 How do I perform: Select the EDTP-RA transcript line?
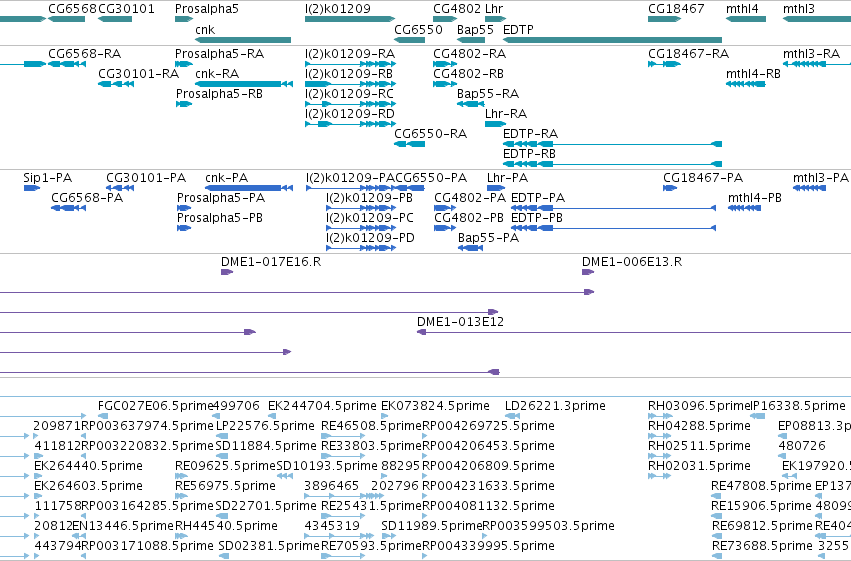(x=612, y=144)
